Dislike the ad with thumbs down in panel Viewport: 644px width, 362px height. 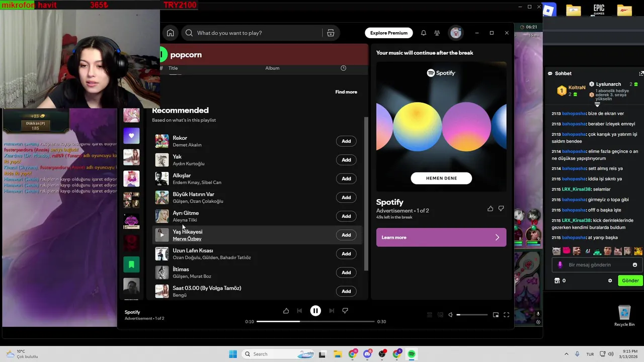(501, 208)
